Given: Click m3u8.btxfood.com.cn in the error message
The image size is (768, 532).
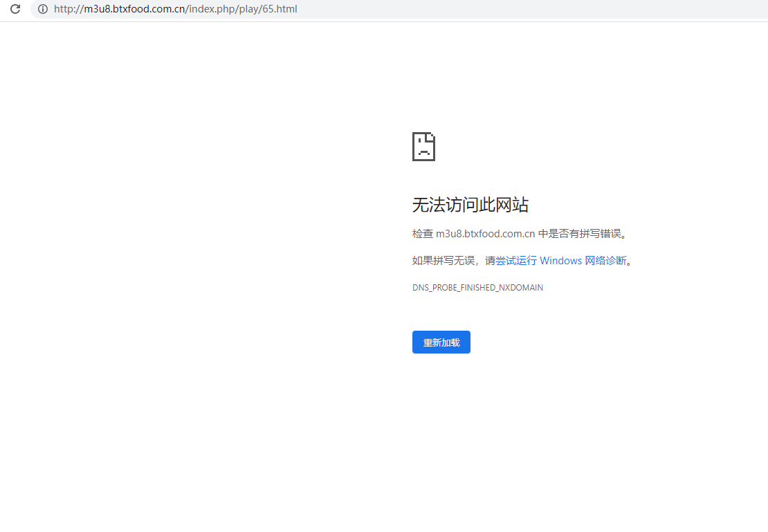Looking at the screenshot, I should [x=485, y=234].
